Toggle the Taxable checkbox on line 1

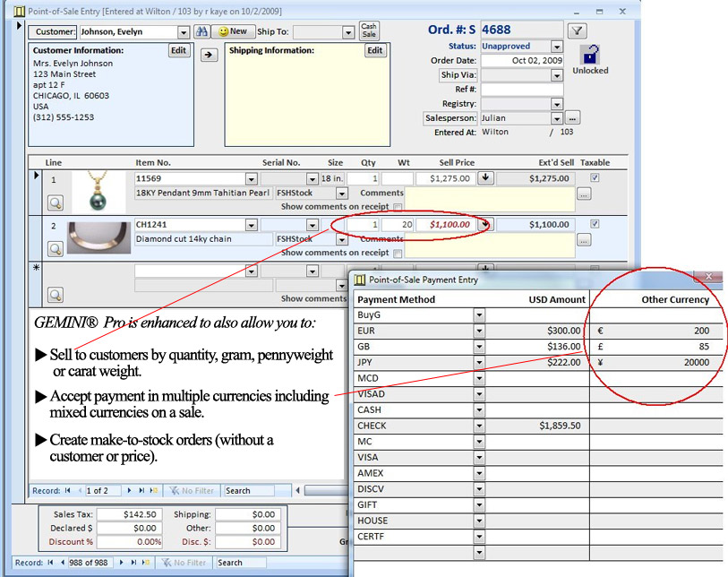pyautogui.click(x=595, y=176)
